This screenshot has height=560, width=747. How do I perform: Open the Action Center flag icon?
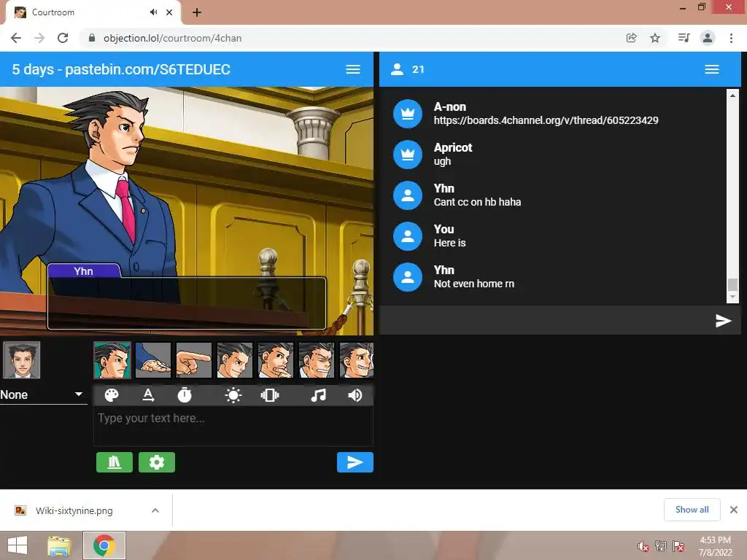coord(678,546)
